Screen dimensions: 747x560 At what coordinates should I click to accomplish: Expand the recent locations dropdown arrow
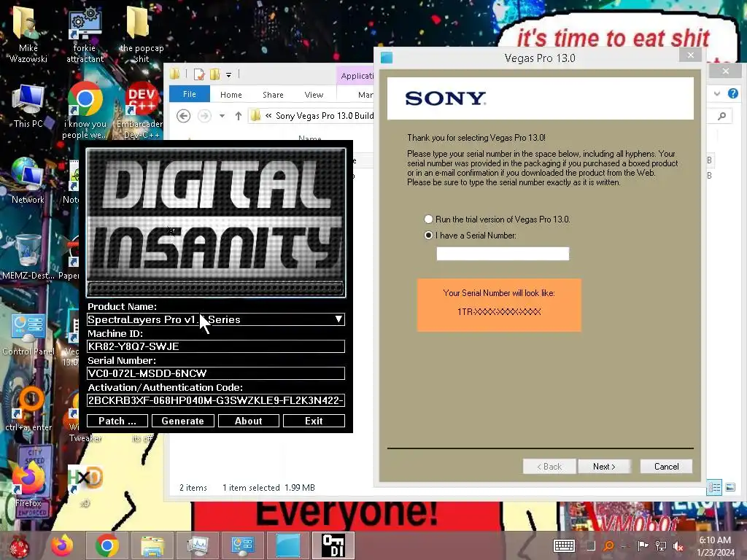click(222, 116)
